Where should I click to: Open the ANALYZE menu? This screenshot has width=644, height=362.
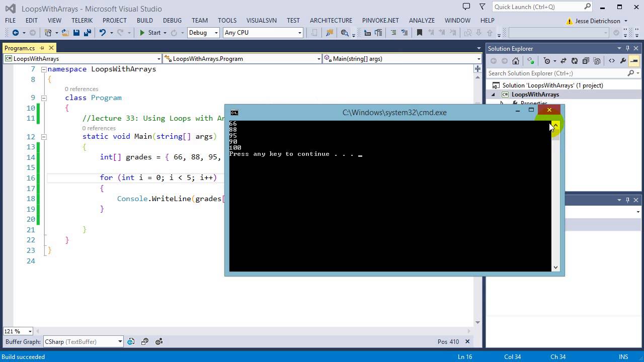click(422, 21)
